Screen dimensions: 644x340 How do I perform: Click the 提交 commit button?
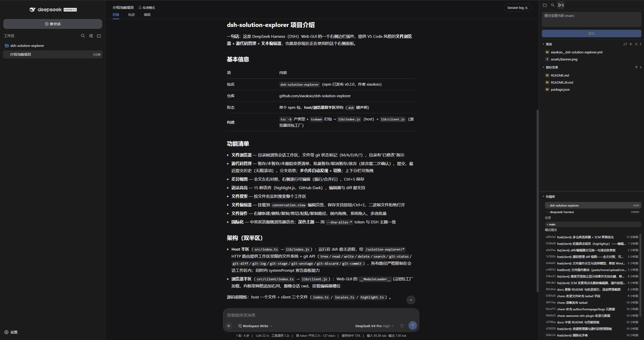coord(591,33)
